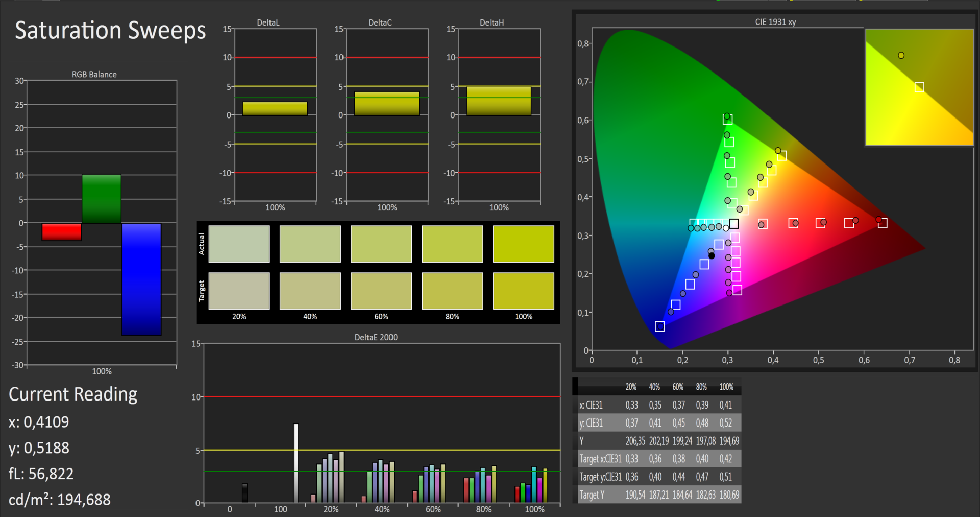980x517 pixels.
Task: Click the Actual 20% color swatch
Action: (239, 244)
